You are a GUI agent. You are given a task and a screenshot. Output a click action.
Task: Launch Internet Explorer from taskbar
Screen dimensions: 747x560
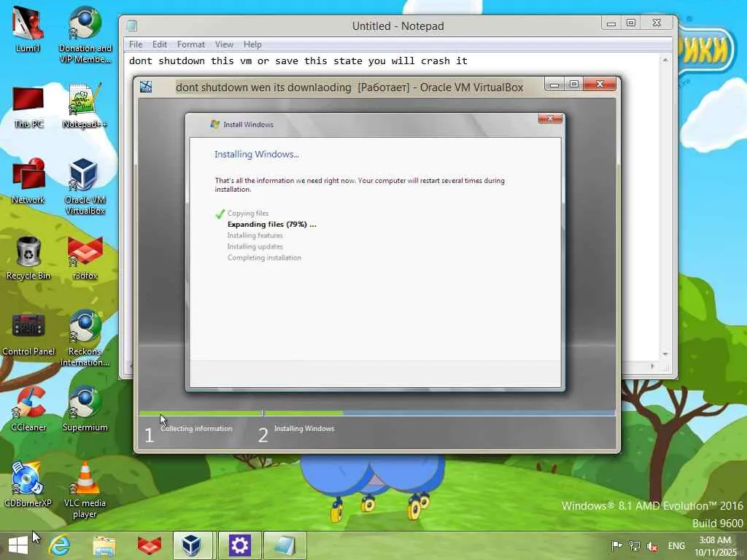[60, 545]
